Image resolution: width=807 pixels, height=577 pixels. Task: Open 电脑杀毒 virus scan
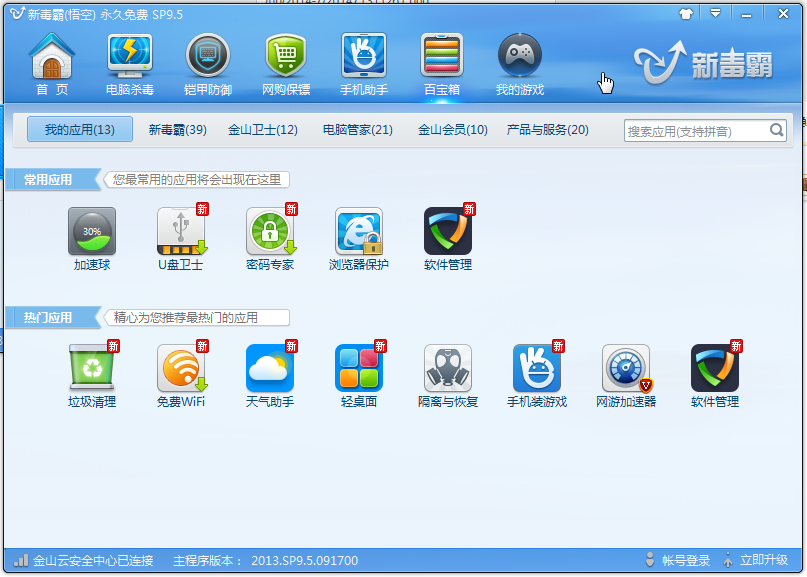(130, 64)
